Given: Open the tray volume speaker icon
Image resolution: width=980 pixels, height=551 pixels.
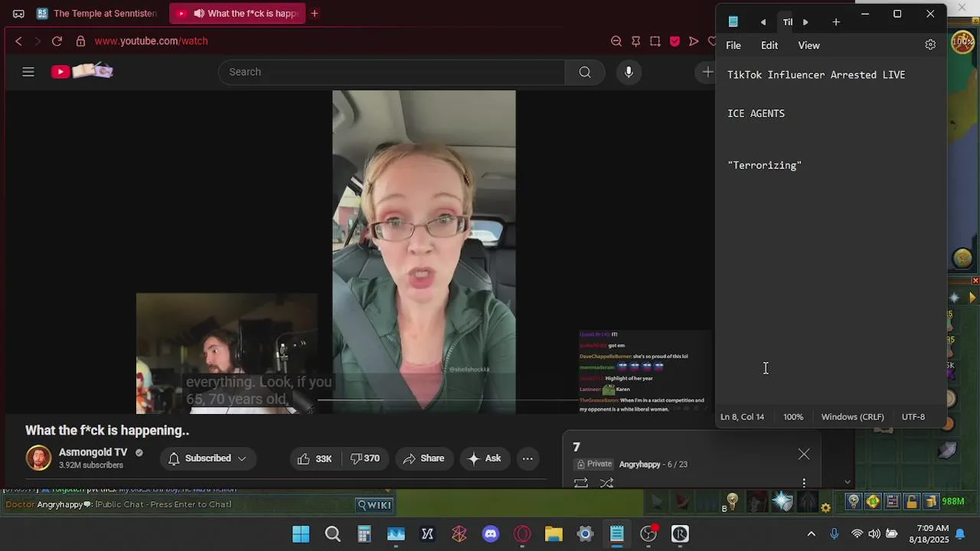Looking at the screenshot, I should pos(874,534).
